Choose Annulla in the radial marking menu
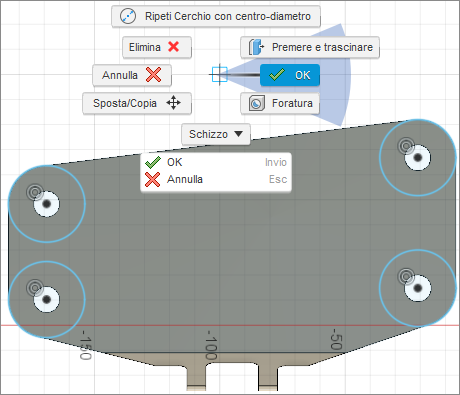The width and height of the screenshot is (460, 395). [x=132, y=75]
